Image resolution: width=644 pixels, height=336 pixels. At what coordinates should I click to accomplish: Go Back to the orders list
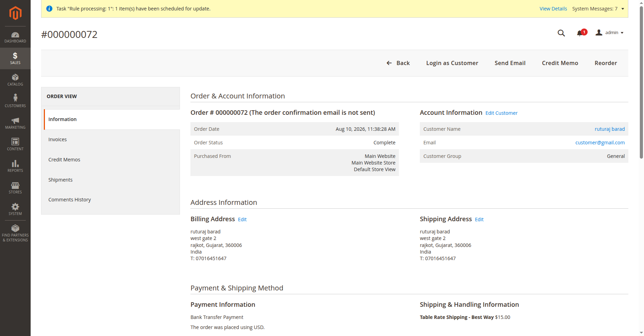pyautogui.click(x=398, y=63)
